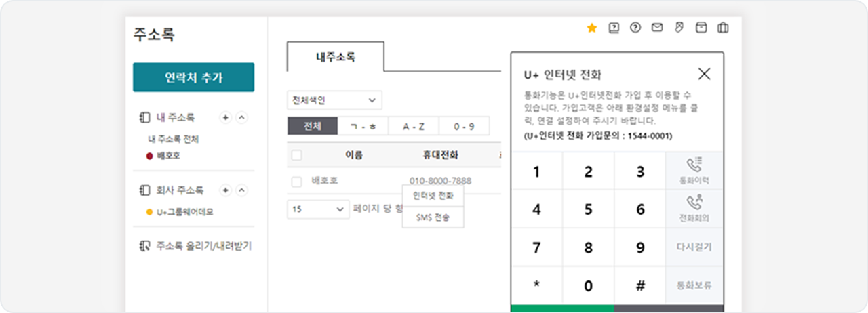868x313 pixels.
Task: Open the archive box icon in top toolbar
Action: [x=701, y=28]
